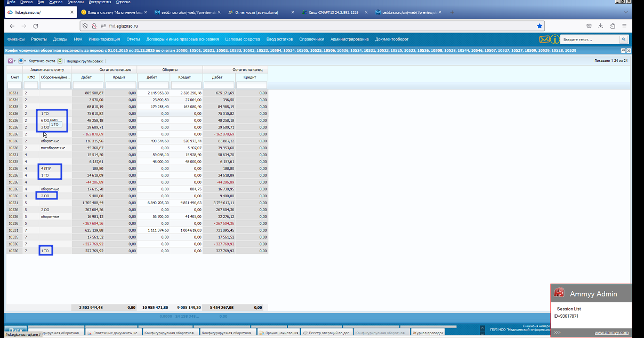Click the site permissions icon in the address bar

[102, 26]
